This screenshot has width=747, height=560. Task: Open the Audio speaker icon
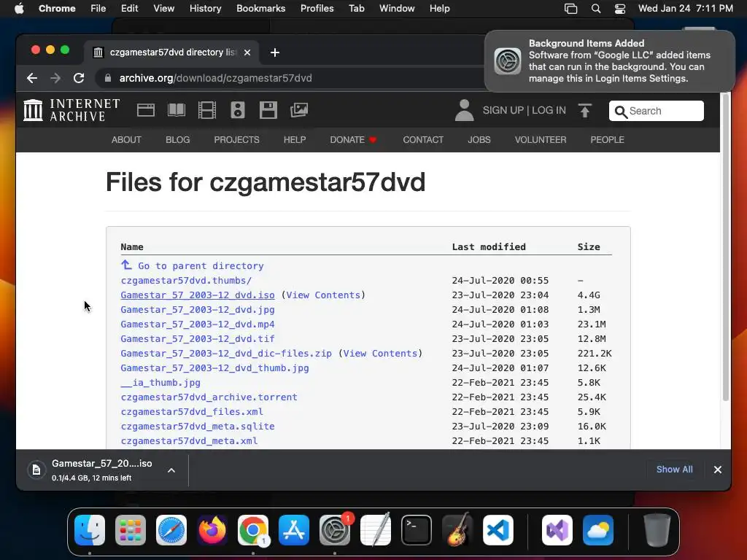(238, 110)
